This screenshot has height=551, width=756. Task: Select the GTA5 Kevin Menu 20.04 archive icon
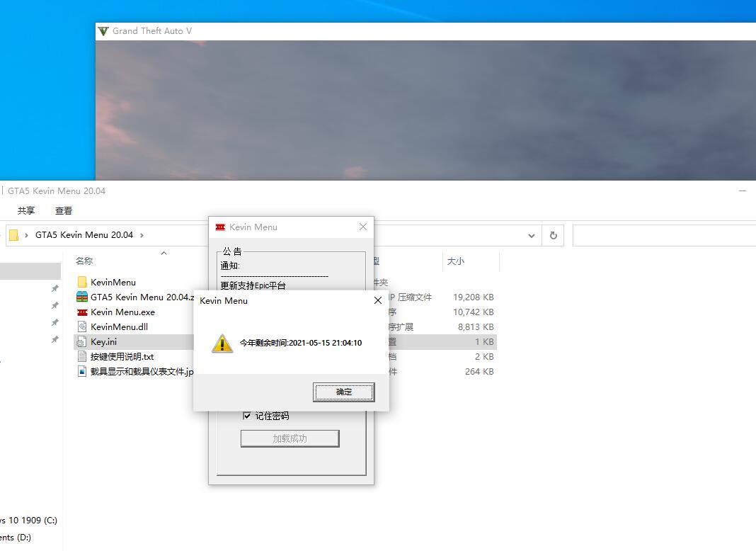click(82, 297)
